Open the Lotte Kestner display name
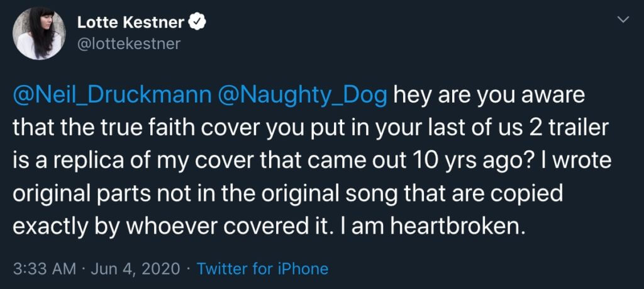Screen dimensions: 644x289 tap(130, 23)
